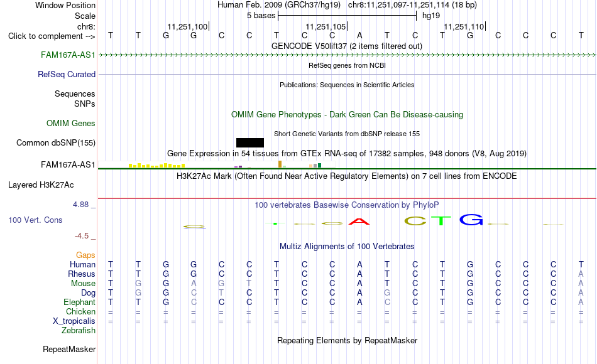The width and height of the screenshot is (597, 364).
Task: Click the 11,251,105 position marker
Action: tap(326, 26)
